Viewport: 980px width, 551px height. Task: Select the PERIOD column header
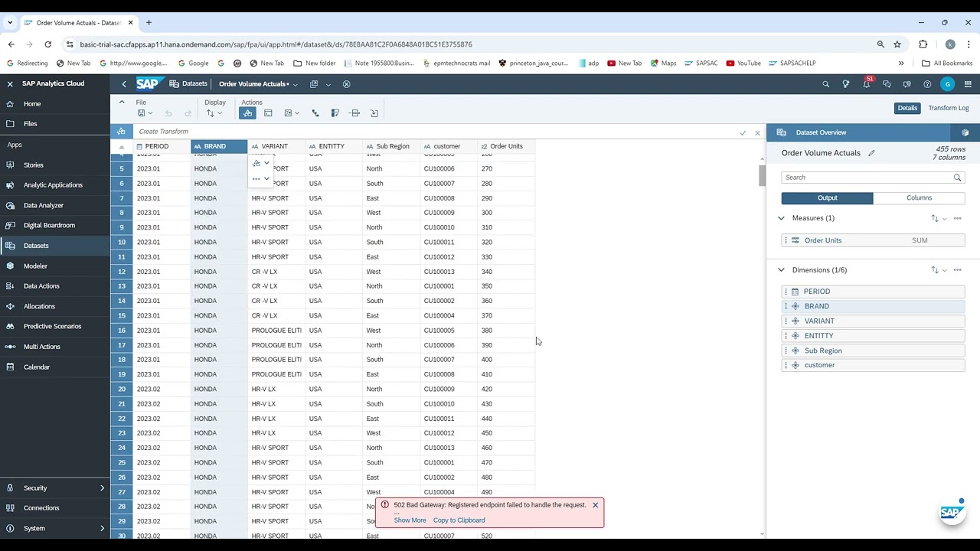pyautogui.click(x=162, y=146)
